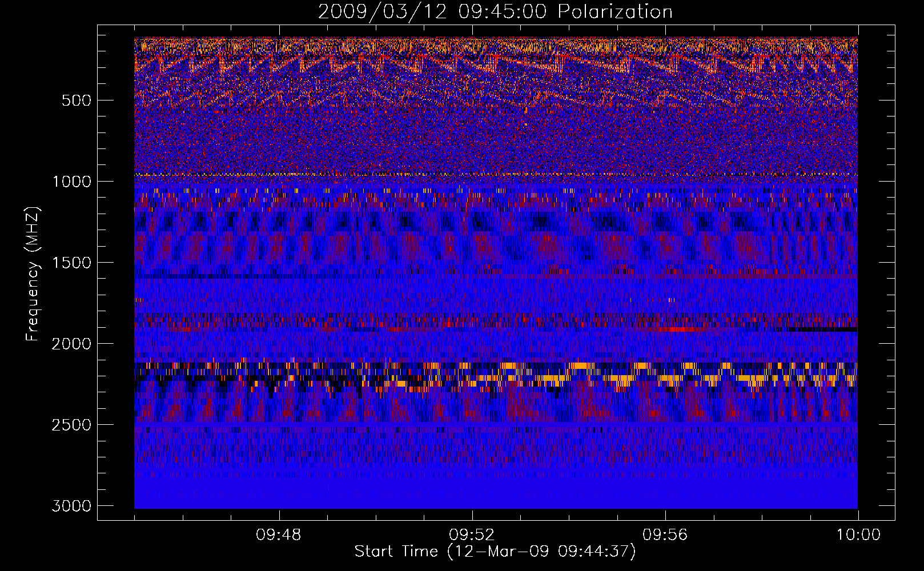The width and height of the screenshot is (924, 571).
Task: Click the 1500 frequency tick label
Action: pos(71,263)
